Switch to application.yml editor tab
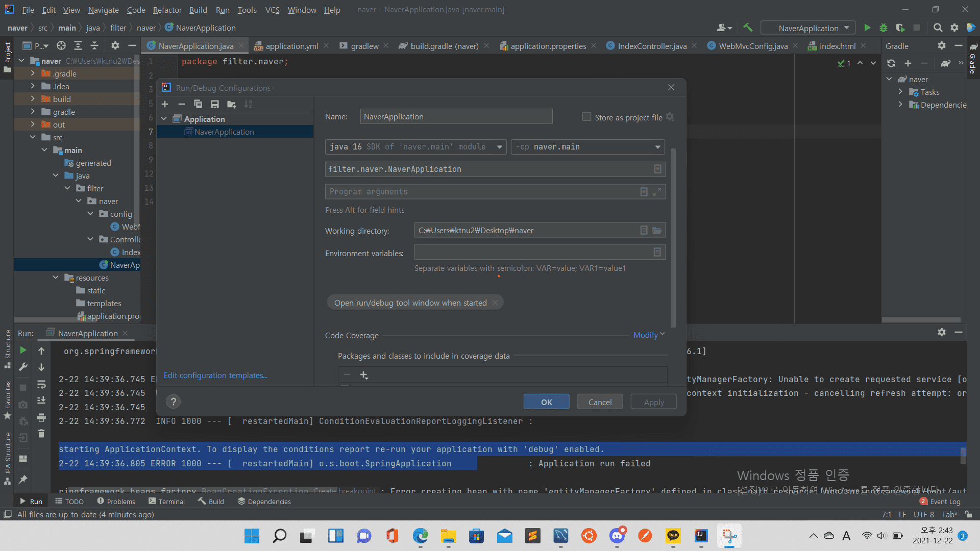 click(x=291, y=46)
